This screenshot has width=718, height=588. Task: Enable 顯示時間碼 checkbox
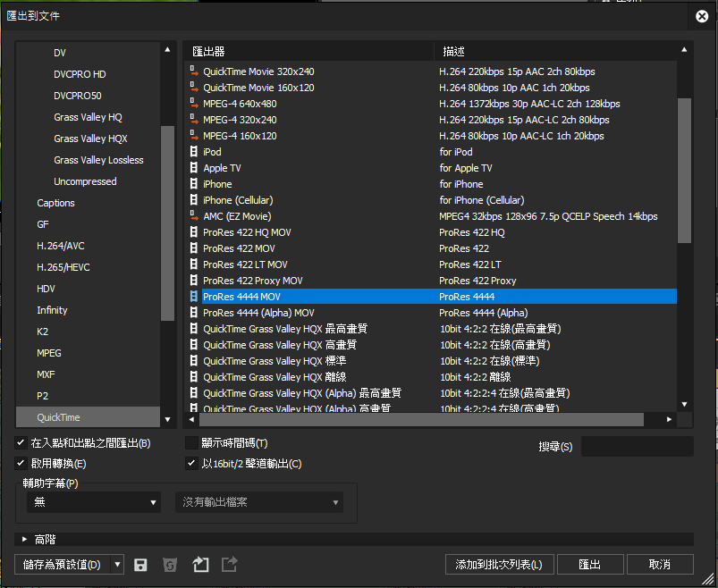click(x=191, y=443)
